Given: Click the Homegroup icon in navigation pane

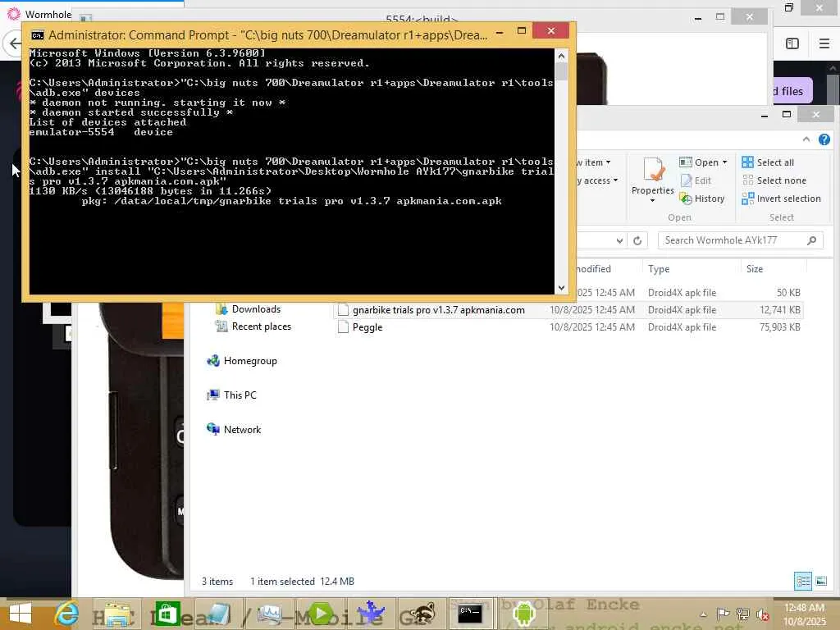Looking at the screenshot, I should point(213,361).
